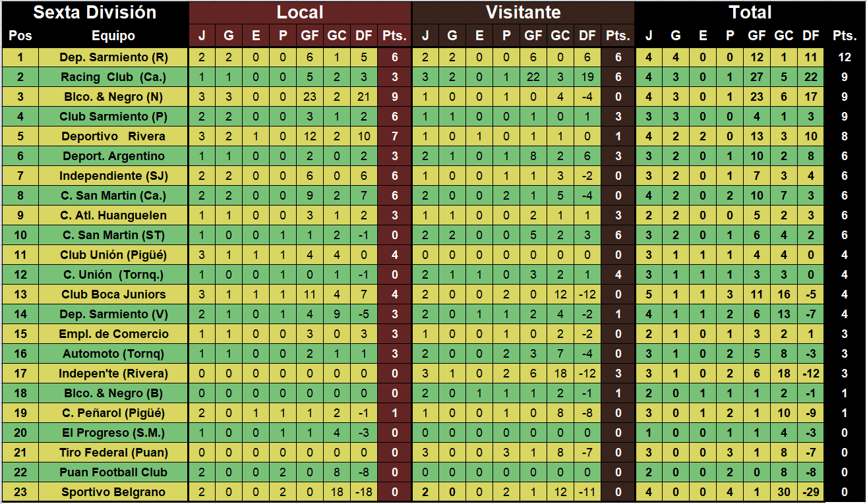The width and height of the screenshot is (867, 504).
Task: Select the Puan Football Club row name
Action: tap(113, 472)
